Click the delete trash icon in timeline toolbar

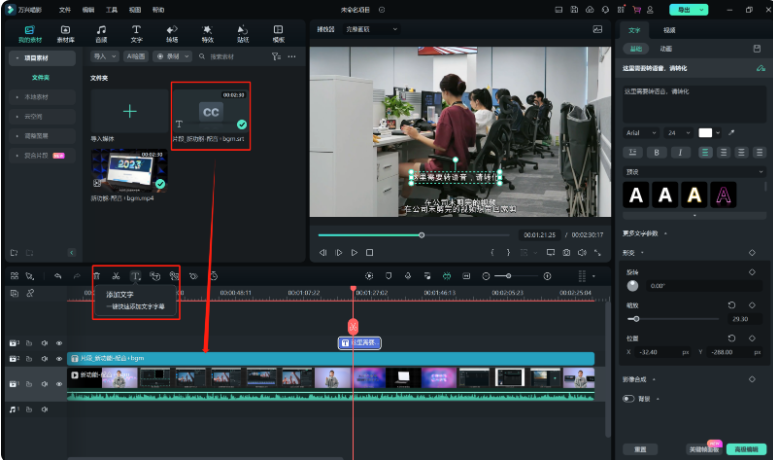pos(97,275)
